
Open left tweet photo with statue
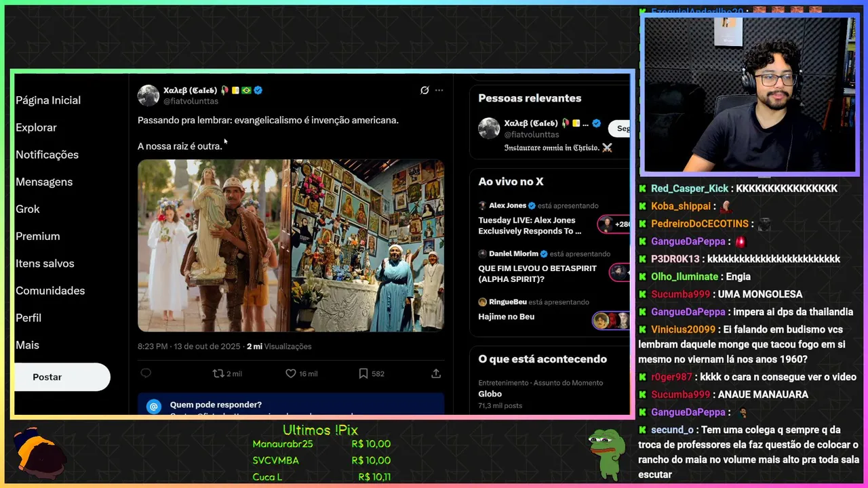tap(214, 245)
